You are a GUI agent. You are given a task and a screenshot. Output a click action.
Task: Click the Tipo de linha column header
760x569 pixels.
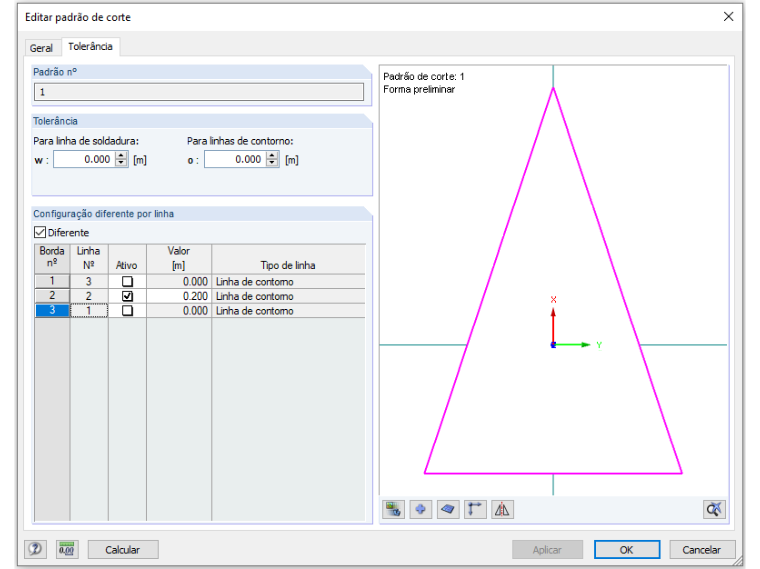[288, 259]
